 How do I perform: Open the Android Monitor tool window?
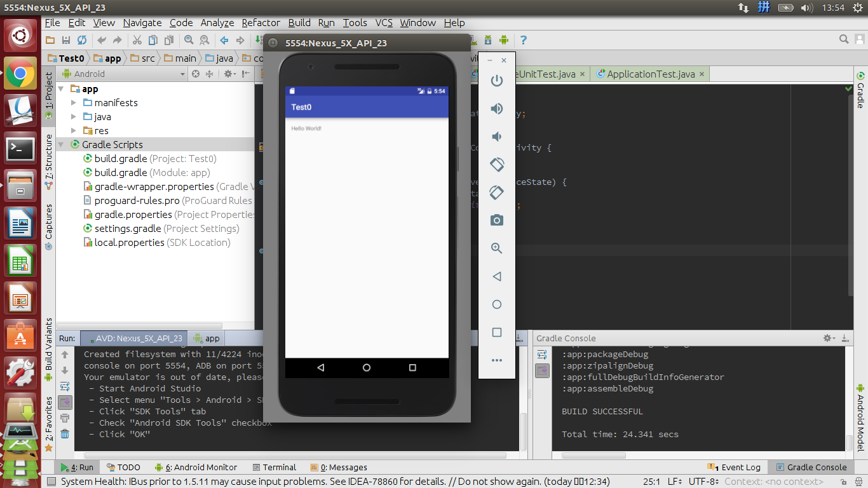196,467
